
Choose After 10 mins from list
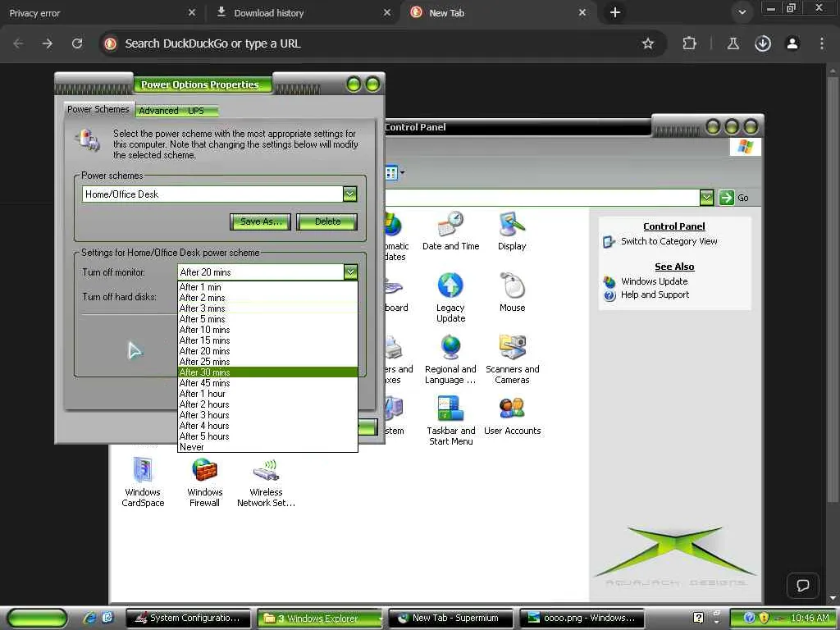point(267,330)
